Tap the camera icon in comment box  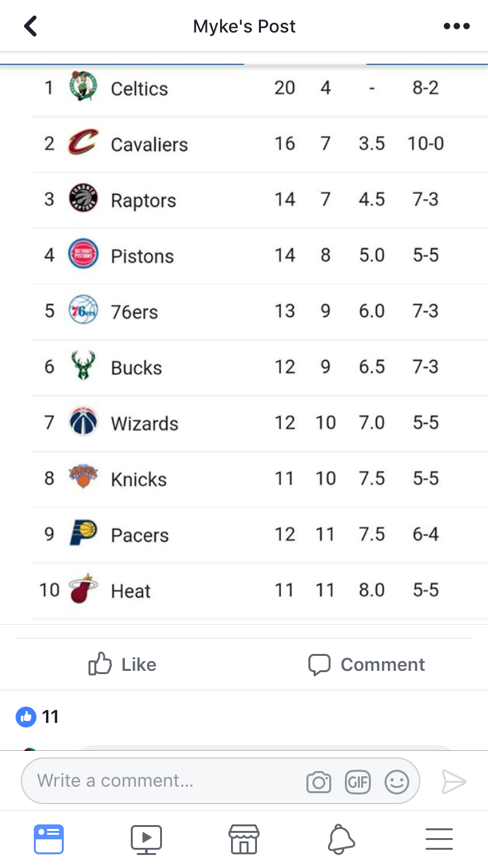coord(319,781)
